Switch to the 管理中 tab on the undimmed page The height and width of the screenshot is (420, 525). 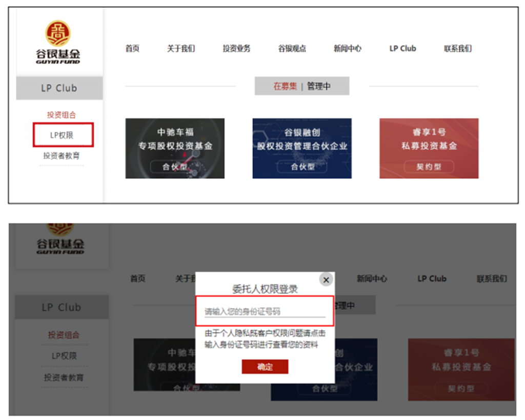(319, 87)
